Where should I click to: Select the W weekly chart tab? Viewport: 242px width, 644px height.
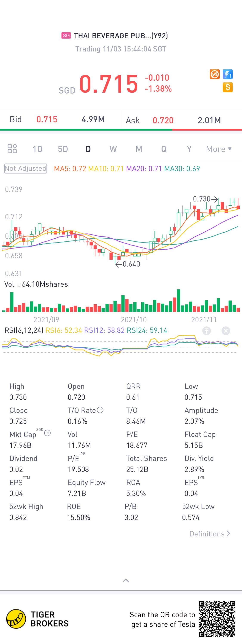click(113, 149)
